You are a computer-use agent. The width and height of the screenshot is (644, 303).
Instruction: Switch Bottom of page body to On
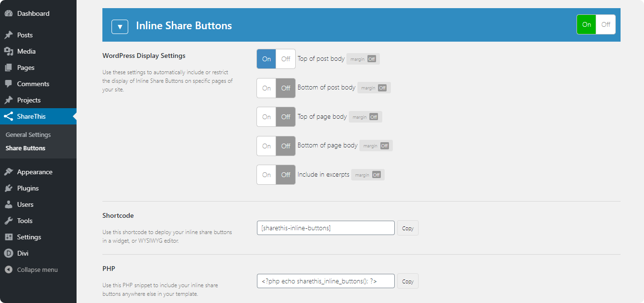click(266, 146)
